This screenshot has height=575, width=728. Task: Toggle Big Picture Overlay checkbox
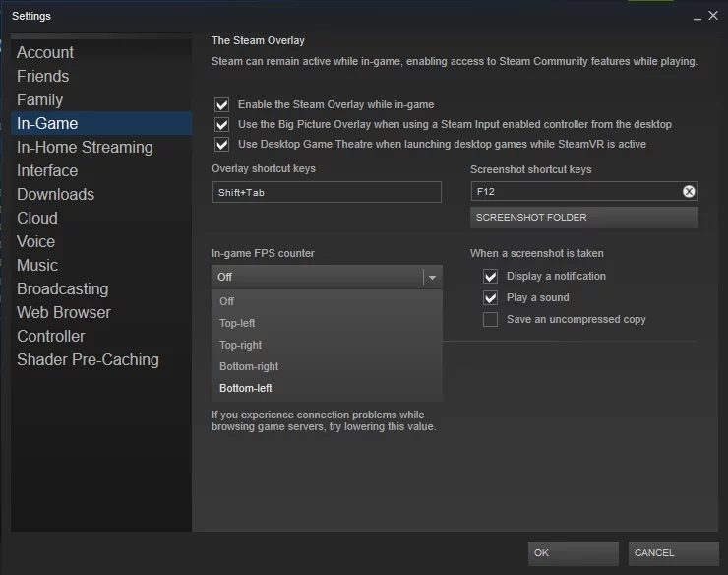(x=221, y=124)
